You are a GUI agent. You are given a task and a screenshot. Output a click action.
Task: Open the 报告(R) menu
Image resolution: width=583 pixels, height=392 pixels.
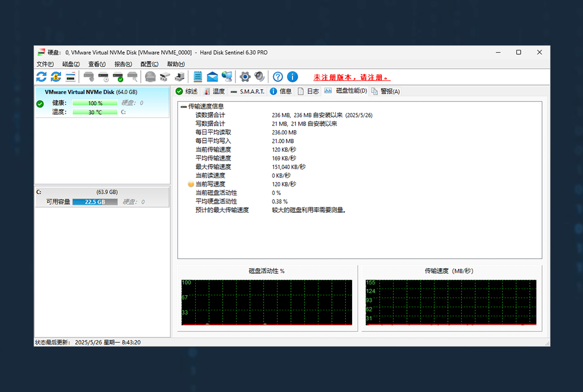tap(123, 64)
